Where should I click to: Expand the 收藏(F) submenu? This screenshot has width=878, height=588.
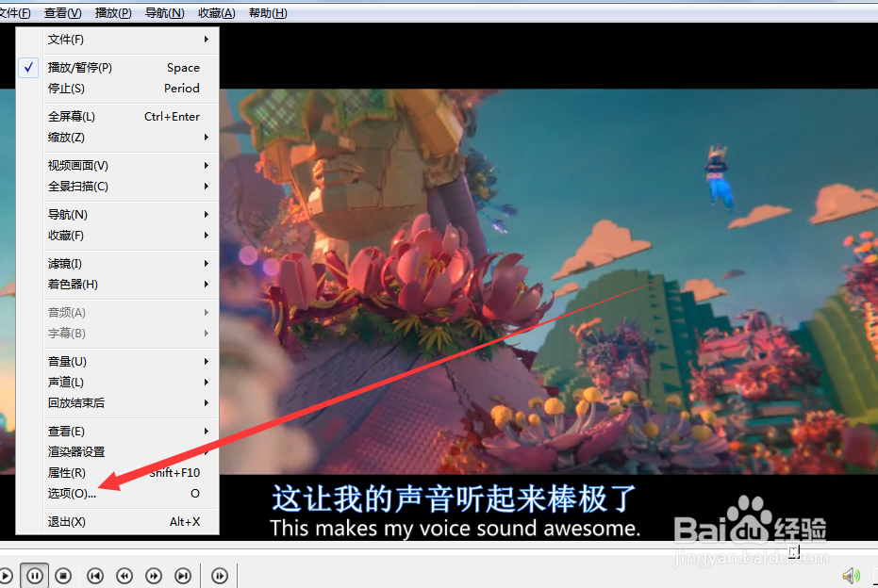pyautogui.click(x=118, y=236)
